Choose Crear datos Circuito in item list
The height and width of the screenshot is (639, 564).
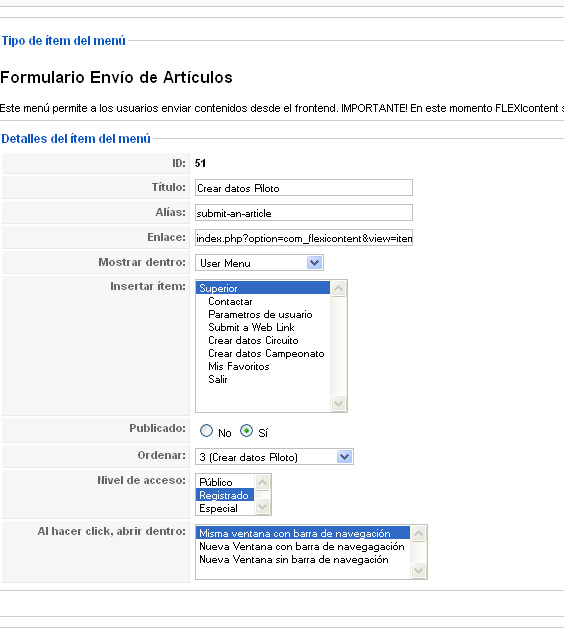coord(253,340)
